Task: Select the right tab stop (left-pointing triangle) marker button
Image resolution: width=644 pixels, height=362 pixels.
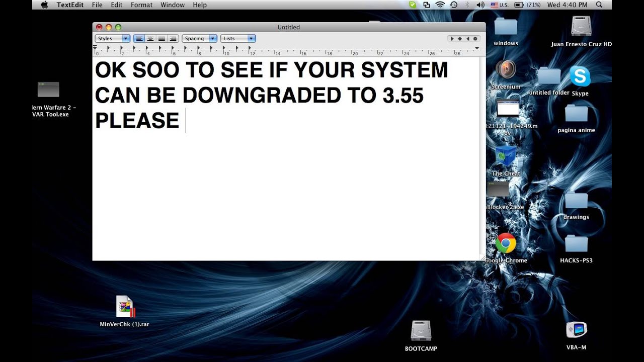Action: click(x=467, y=39)
